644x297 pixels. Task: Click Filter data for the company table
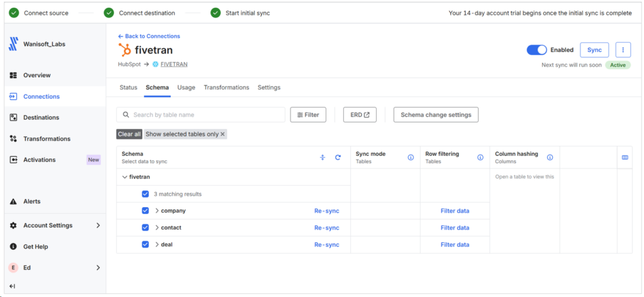pyautogui.click(x=455, y=211)
